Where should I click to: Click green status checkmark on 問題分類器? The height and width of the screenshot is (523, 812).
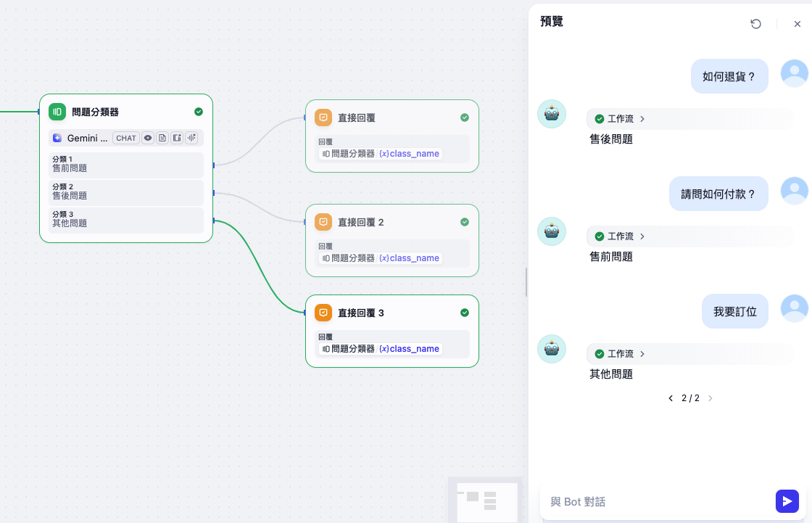tap(199, 112)
